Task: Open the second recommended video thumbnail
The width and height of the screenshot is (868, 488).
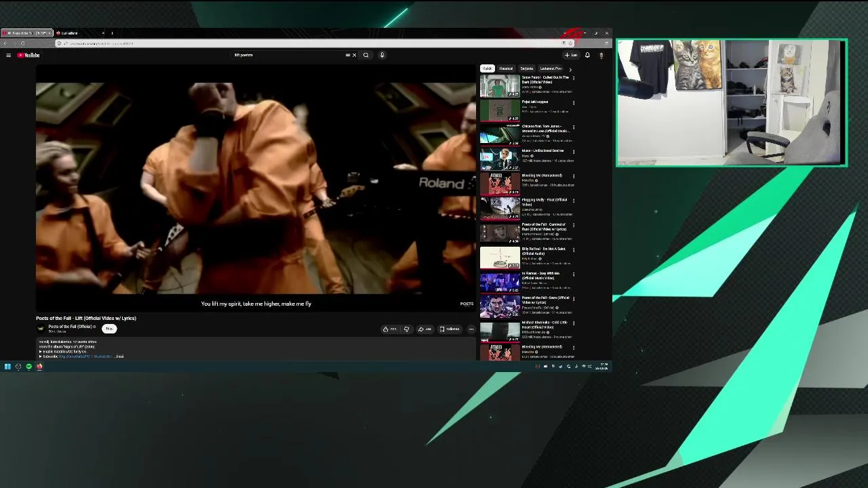Action: [x=500, y=110]
